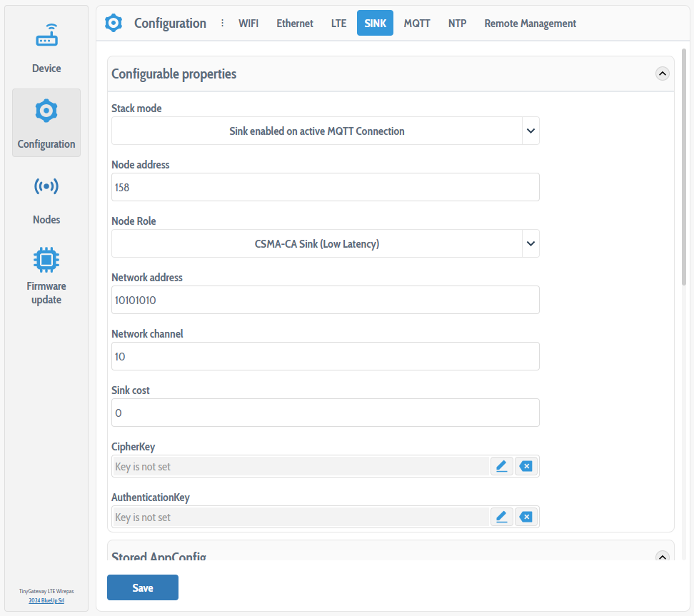Image resolution: width=694 pixels, height=616 pixels.
Task: Edit the CipherKey with pencil icon
Action: pyautogui.click(x=501, y=466)
